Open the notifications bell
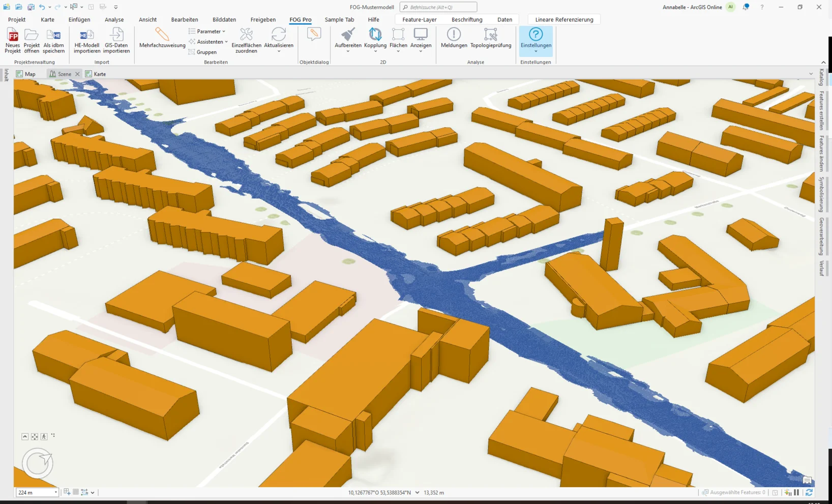This screenshot has height=504, width=832. coord(746,7)
